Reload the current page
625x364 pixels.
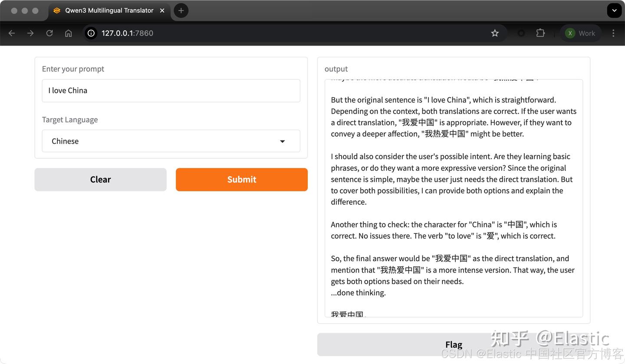(49, 33)
